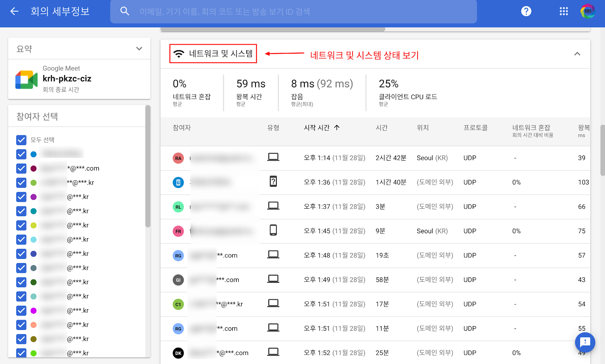Sort by 시작 시간 column header
The height and width of the screenshot is (364, 605).
317,128
